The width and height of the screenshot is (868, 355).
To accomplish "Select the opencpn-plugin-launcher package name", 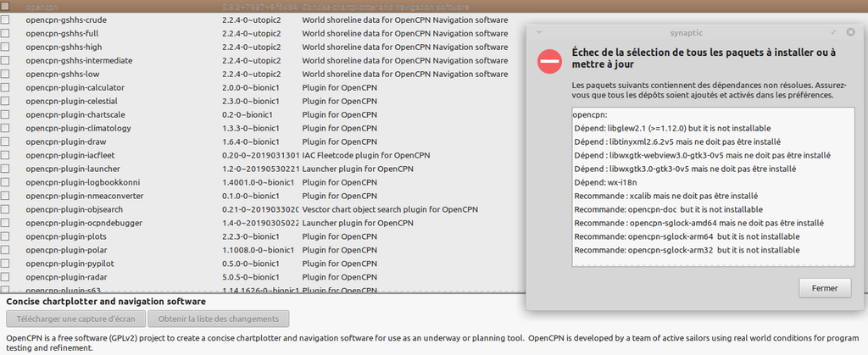I will click(73, 169).
